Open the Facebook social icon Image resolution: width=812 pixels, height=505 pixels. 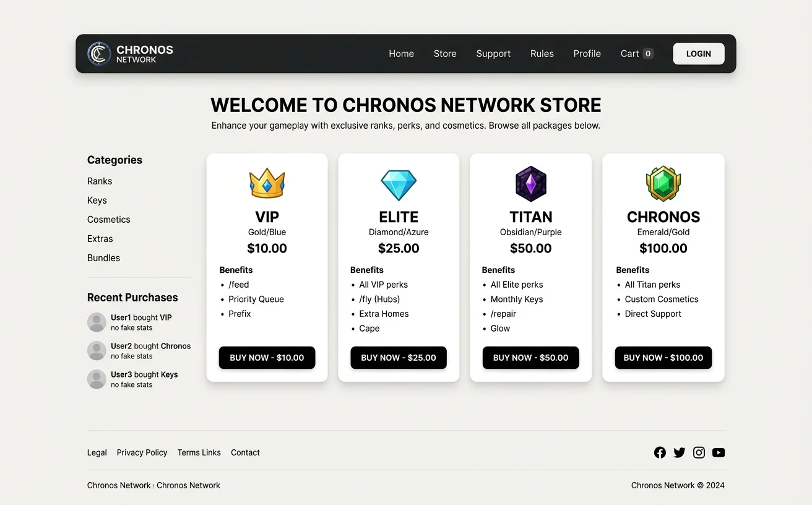coord(660,452)
